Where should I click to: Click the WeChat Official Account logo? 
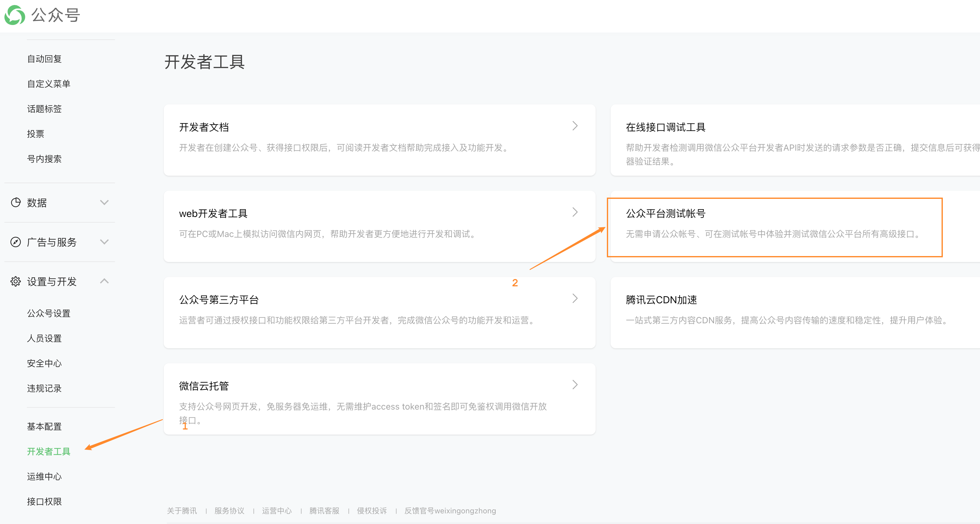14,15
